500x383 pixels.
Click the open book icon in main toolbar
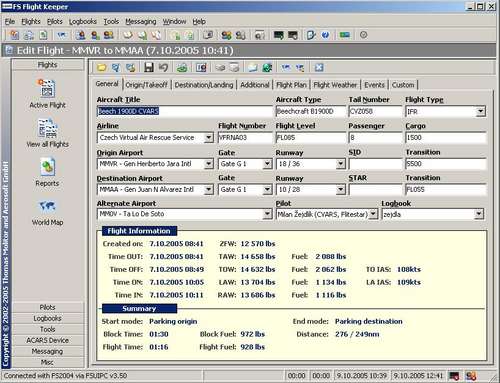tap(128, 35)
